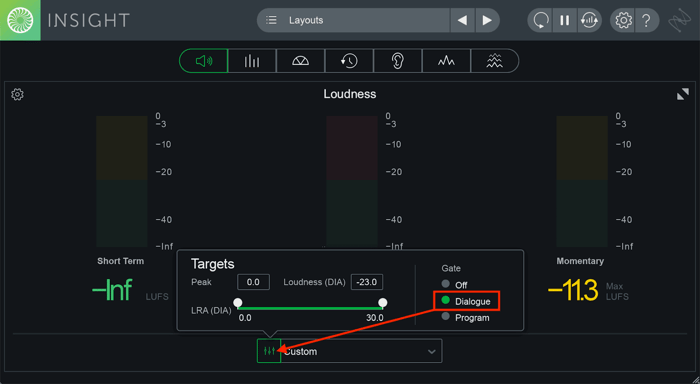This screenshot has height=384, width=700.
Task: Click the Loudness panel title
Action: tap(350, 94)
